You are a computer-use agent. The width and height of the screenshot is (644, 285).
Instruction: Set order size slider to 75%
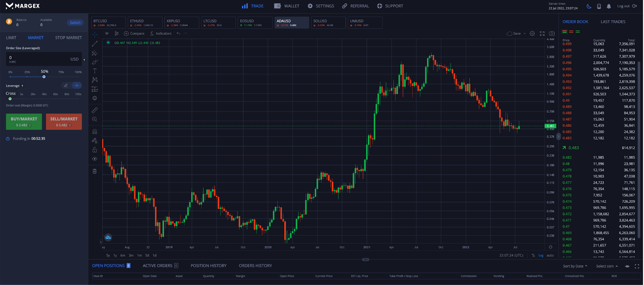[x=61, y=76]
